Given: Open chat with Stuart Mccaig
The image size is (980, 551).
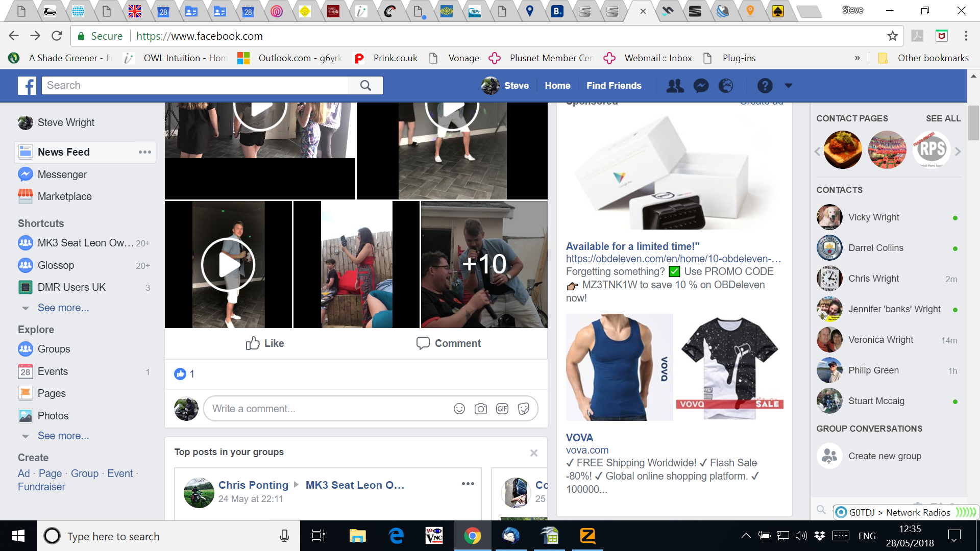Looking at the screenshot, I should coord(888,401).
